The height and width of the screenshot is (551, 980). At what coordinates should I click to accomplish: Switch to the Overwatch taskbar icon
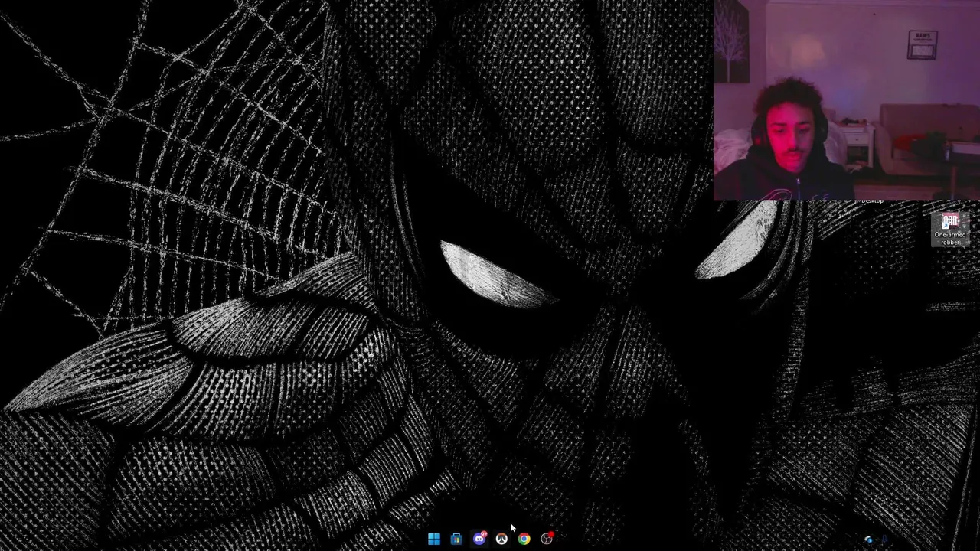(x=501, y=540)
